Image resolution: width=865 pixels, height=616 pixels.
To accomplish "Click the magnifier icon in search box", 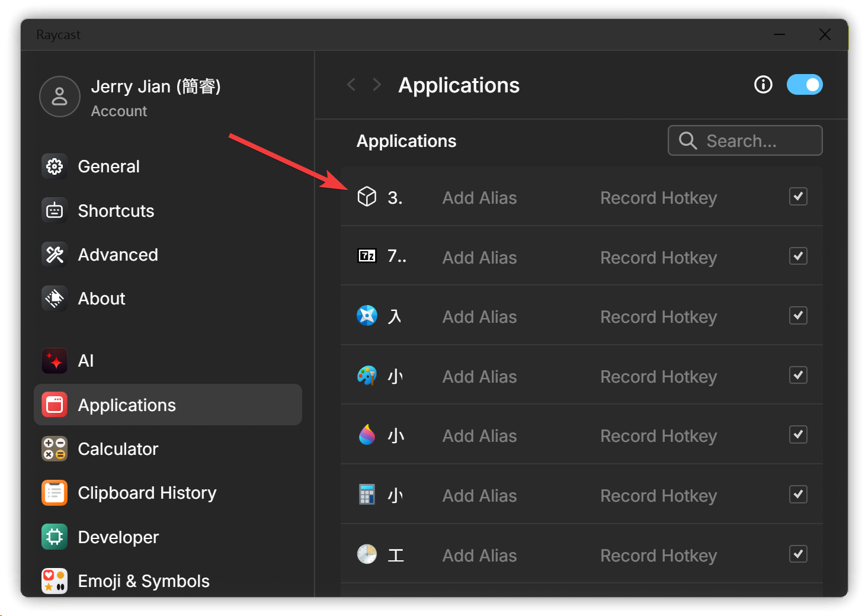I will tap(688, 140).
